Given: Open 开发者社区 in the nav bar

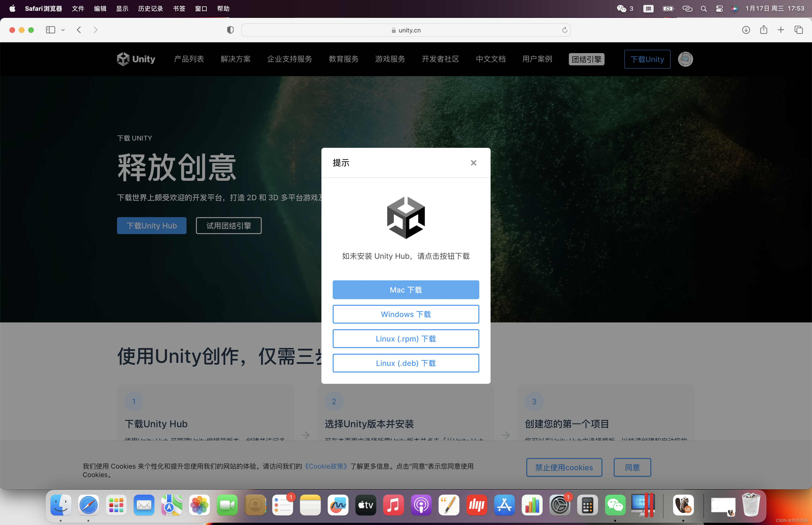Looking at the screenshot, I should coord(440,59).
